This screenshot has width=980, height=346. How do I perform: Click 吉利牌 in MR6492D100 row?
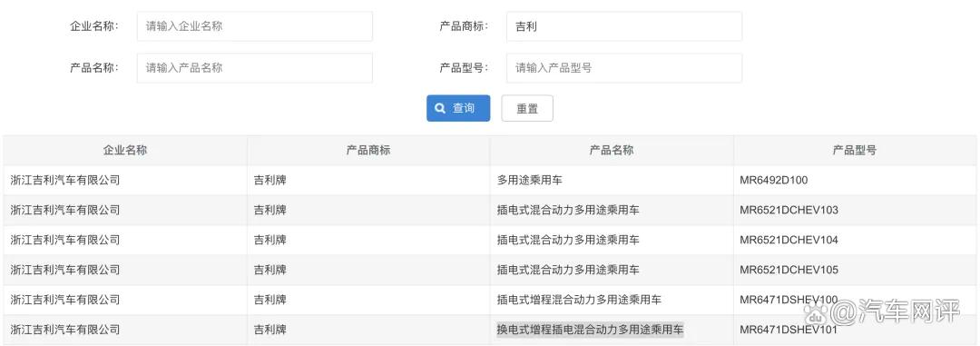pyautogui.click(x=270, y=180)
